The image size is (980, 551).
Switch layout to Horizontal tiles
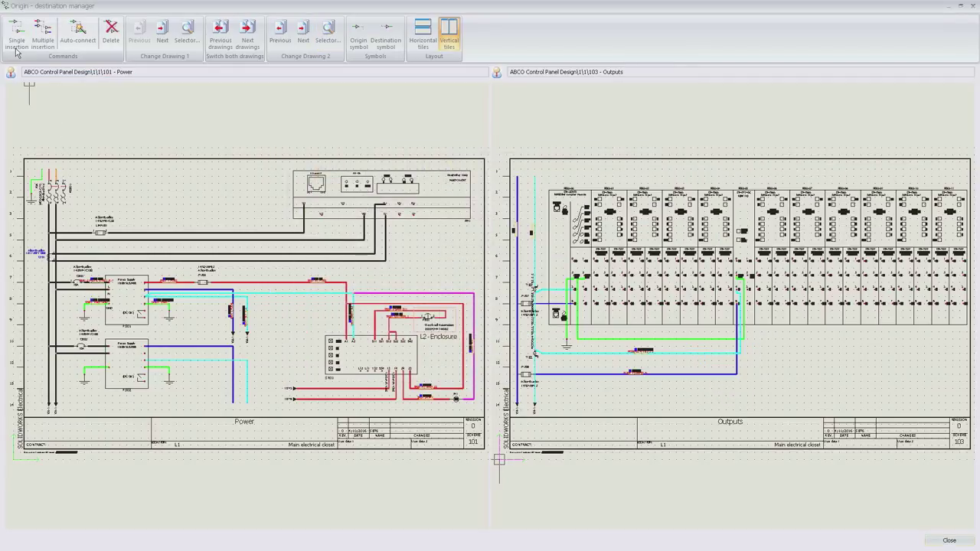(x=423, y=34)
